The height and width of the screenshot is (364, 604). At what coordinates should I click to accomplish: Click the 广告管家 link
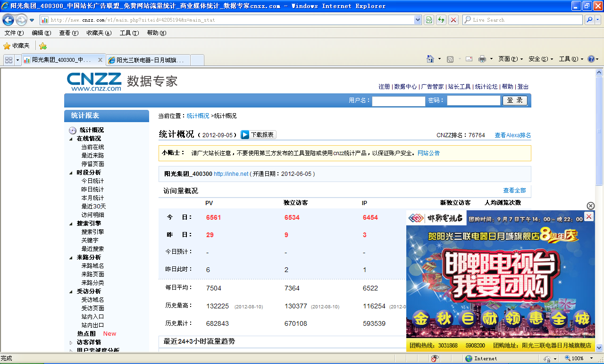click(x=432, y=87)
